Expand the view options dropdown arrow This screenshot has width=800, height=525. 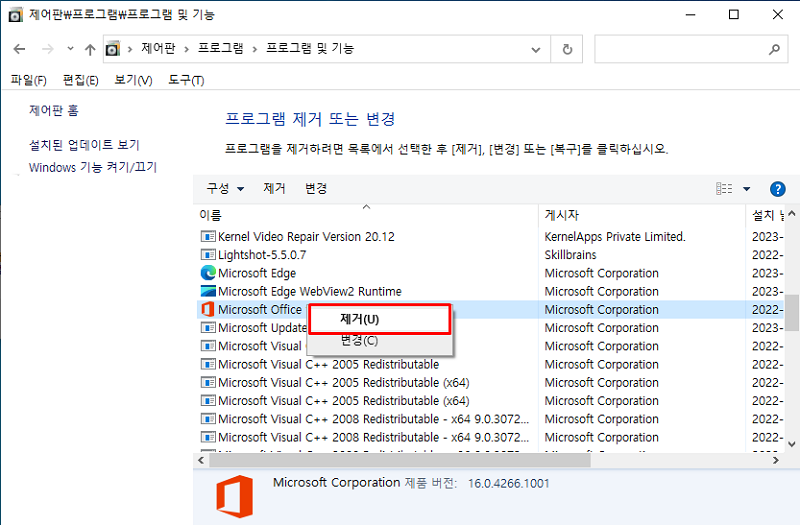[746, 189]
